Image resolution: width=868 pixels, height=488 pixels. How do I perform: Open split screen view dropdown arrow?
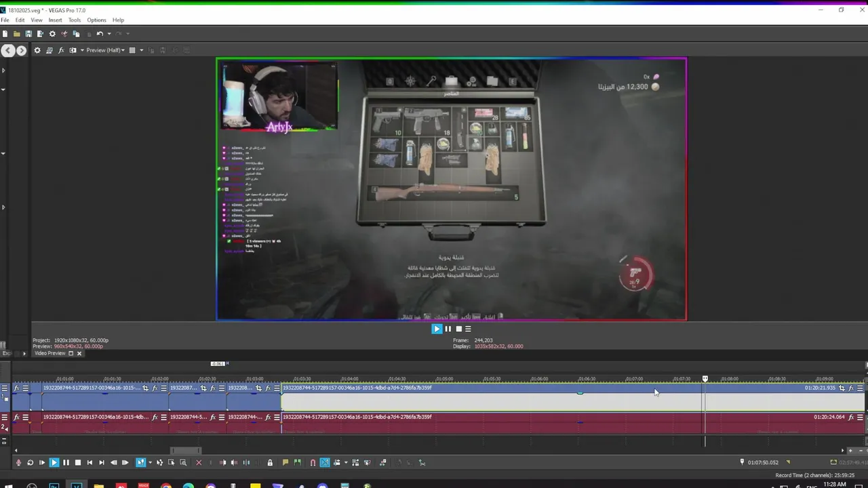pyautogui.click(x=82, y=50)
